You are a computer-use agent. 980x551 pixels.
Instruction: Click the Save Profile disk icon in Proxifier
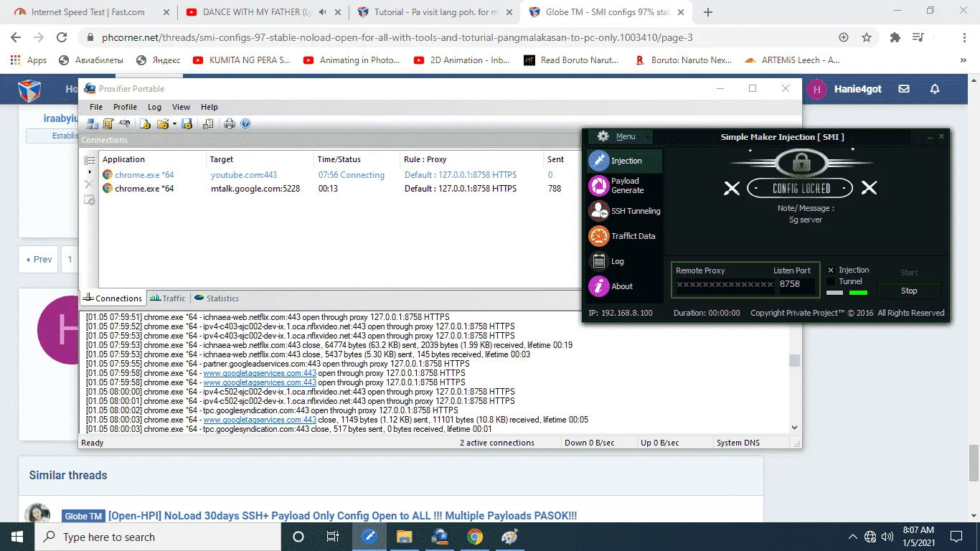pyautogui.click(x=187, y=124)
